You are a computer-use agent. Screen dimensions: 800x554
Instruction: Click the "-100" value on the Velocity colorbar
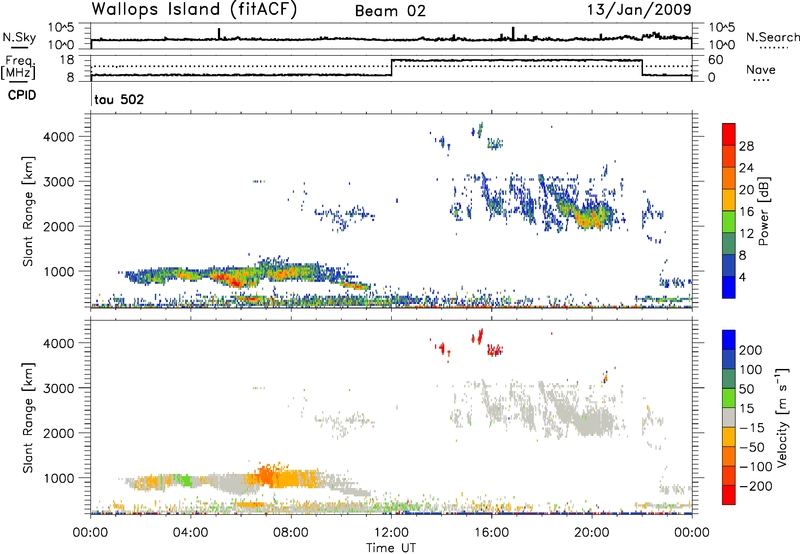tap(756, 466)
